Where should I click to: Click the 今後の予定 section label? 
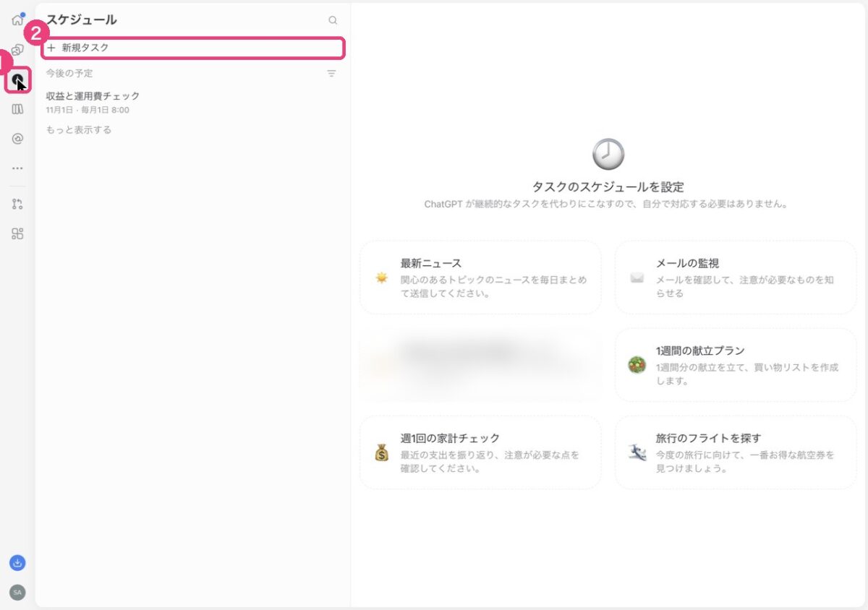[x=69, y=73]
